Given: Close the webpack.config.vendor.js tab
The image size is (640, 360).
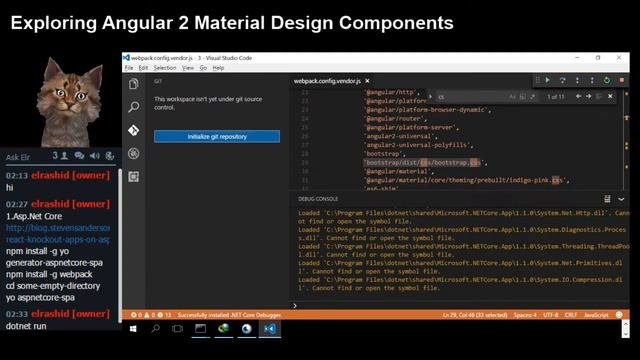Looking at the screenshot, I should tap(367, 81).
